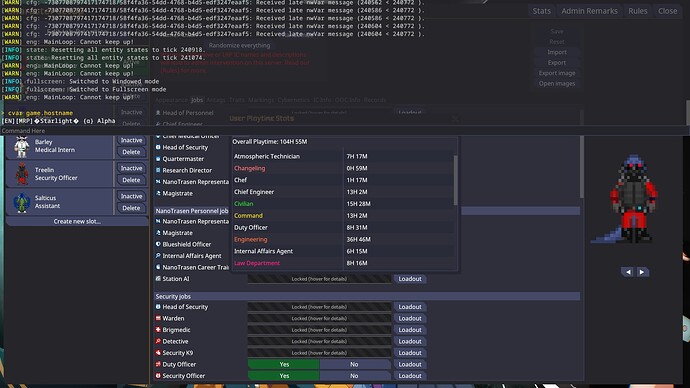This screenshot has height=388, width=690.
Task: Delete the Barley character slot
Action: pyautogui.click(x=131, y=152)
